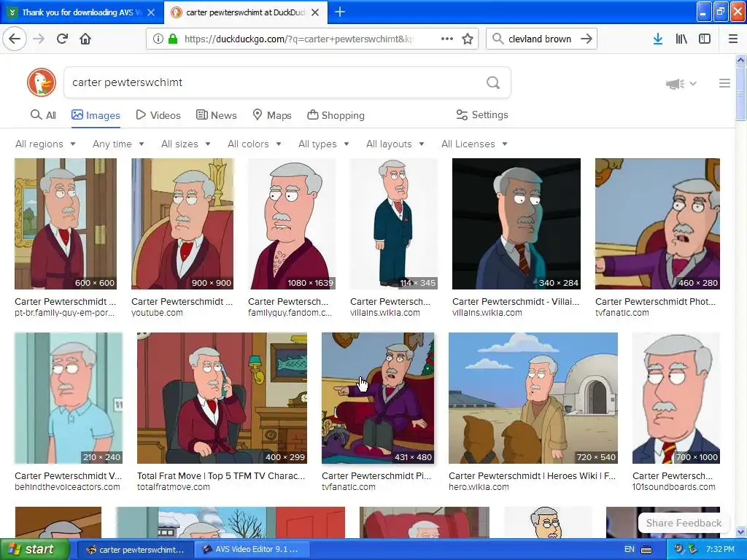Expand the All types filter
The height and width of the screenshot is (560, 747).
click(324, 144)
